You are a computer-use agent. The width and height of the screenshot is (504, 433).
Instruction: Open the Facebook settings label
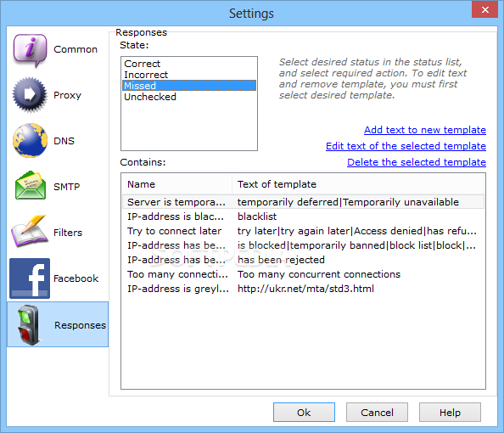tap(76, 278)
